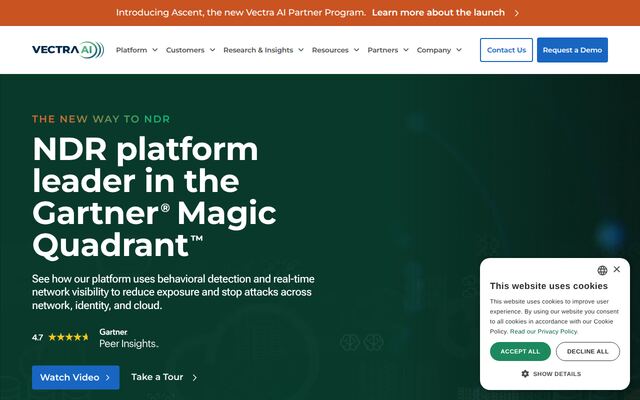Click the Request a Demo button

pyautogui.click(x=572, y=50)
